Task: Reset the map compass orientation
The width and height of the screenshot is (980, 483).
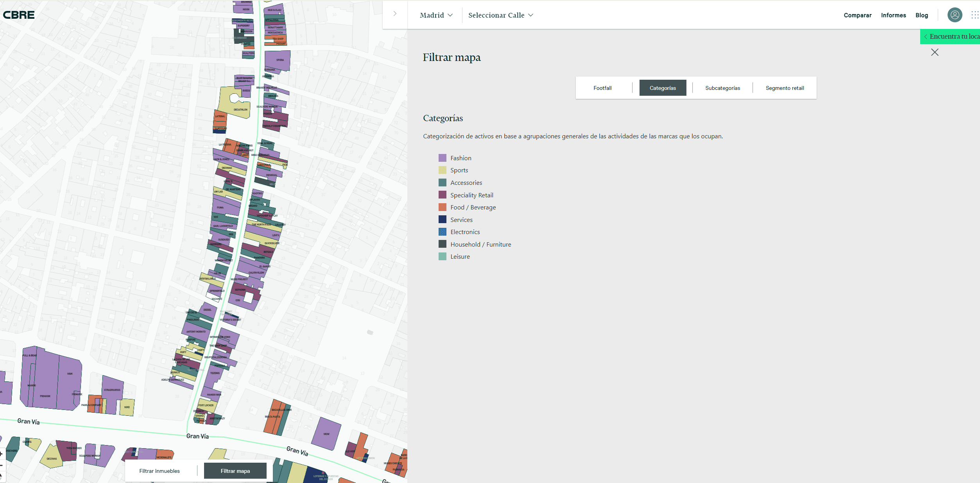Action: (2, 476)
